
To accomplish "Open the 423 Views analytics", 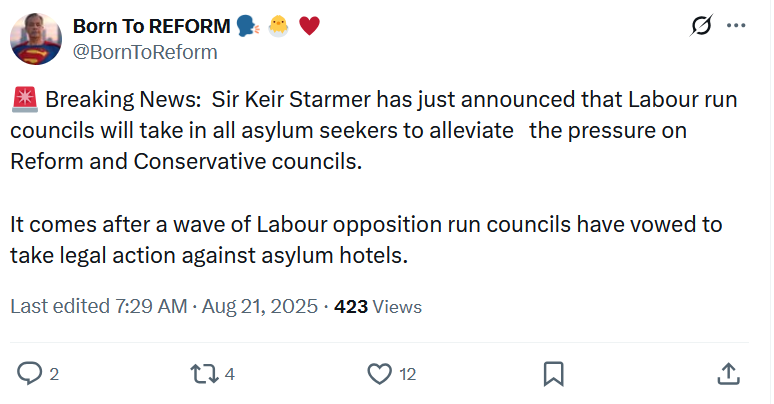I will (378, 307).
